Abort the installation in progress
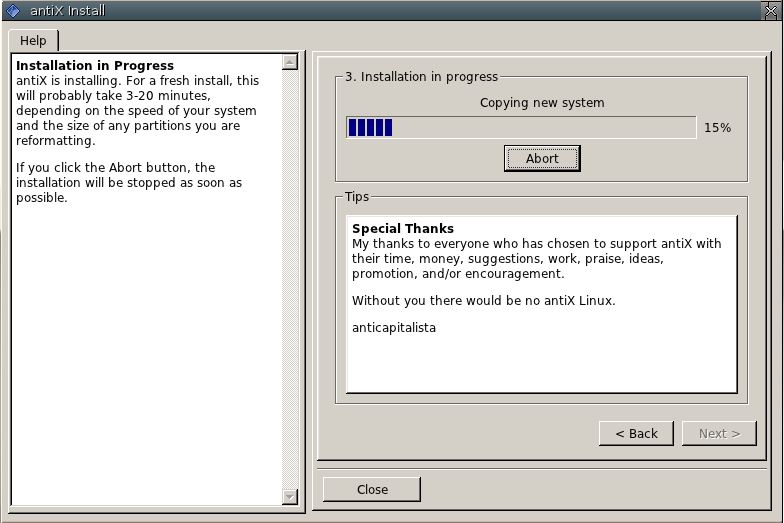784x523 pixels. 542,158
